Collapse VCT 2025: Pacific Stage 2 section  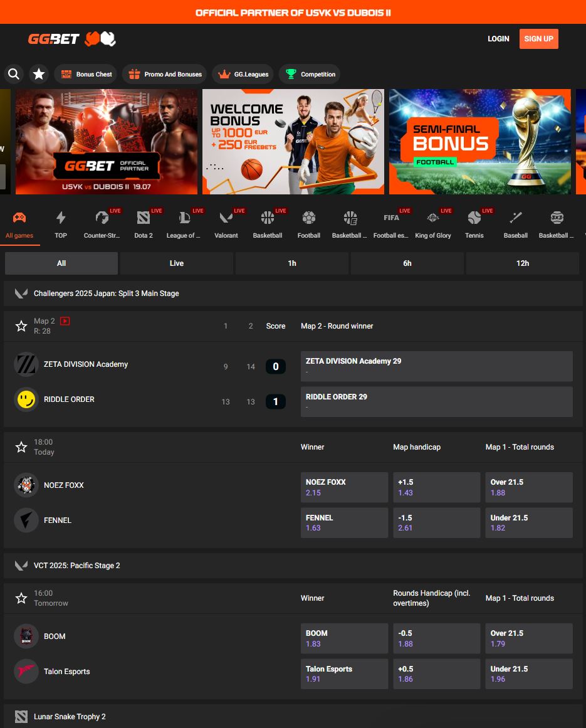coord(293,566)
